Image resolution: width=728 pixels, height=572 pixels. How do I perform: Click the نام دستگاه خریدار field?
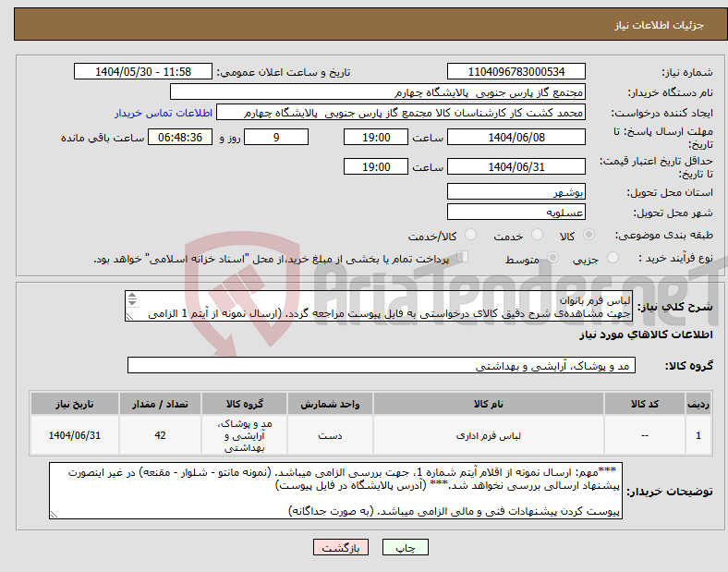[378, 92]
